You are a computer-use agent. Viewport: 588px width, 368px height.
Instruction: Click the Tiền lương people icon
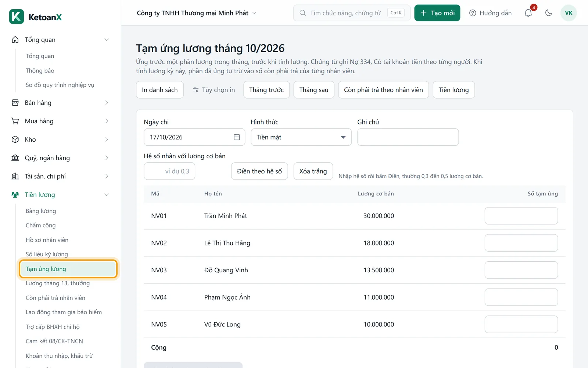15,195
